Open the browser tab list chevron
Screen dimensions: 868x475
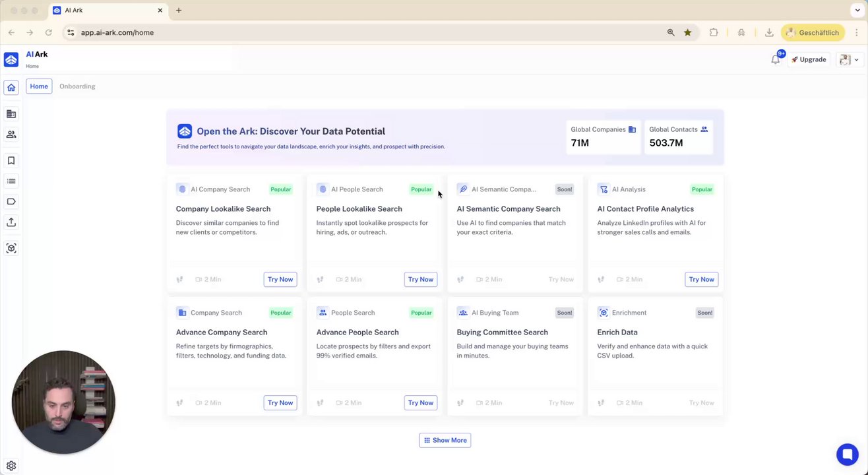(x=857, y=11)
